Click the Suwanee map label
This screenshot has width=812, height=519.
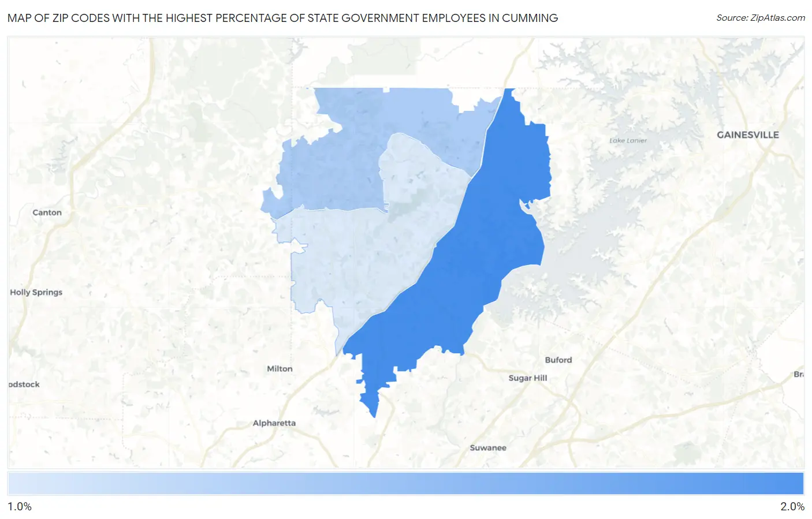click(x=488, y=447)
